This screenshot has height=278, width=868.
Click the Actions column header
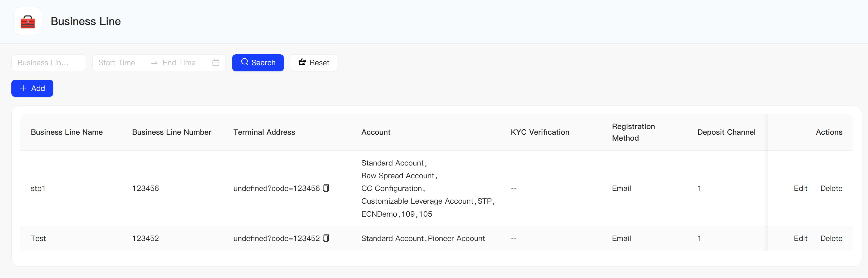pyautogui.click(x=829, y=133)
